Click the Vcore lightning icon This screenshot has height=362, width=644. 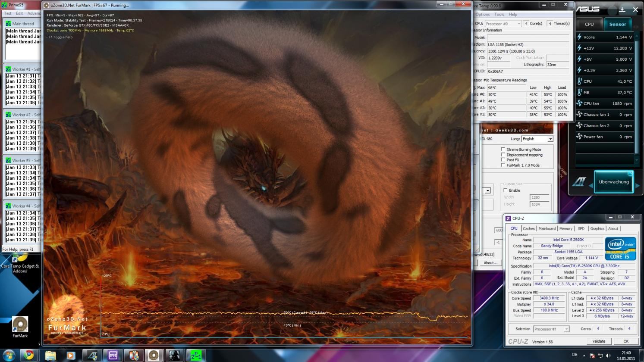[x=579, y=37]
